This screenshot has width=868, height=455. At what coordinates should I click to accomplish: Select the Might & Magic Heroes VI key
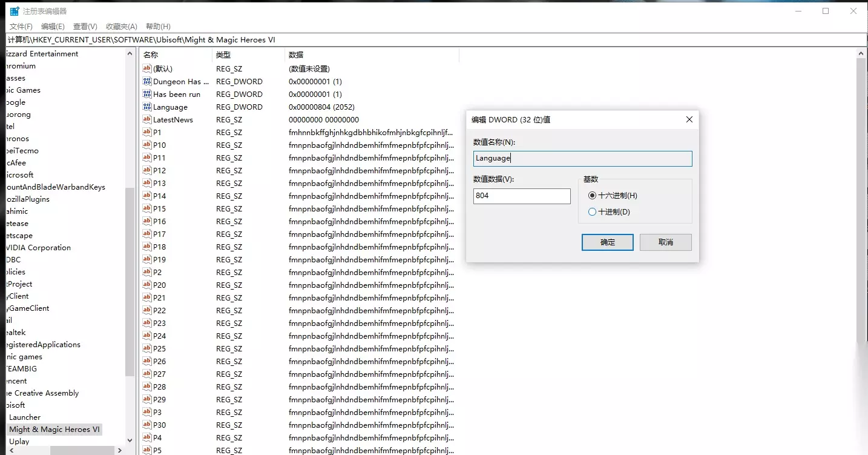(x=54, y=430)
